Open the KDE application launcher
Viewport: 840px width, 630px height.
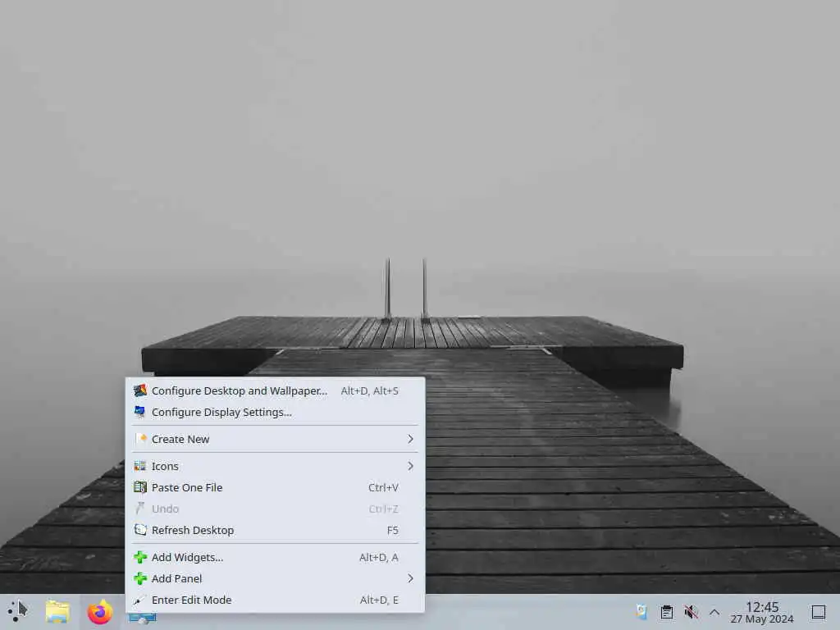click(x=18, y=611)
